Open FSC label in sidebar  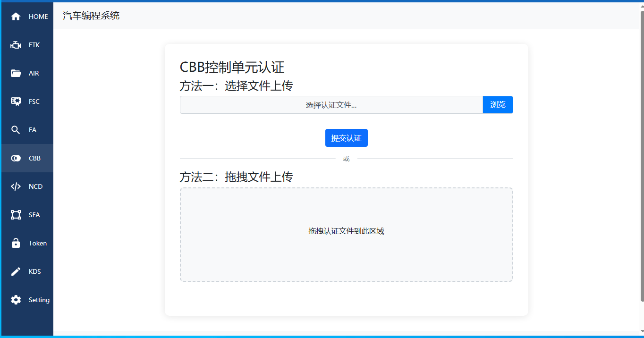(34, 101)
